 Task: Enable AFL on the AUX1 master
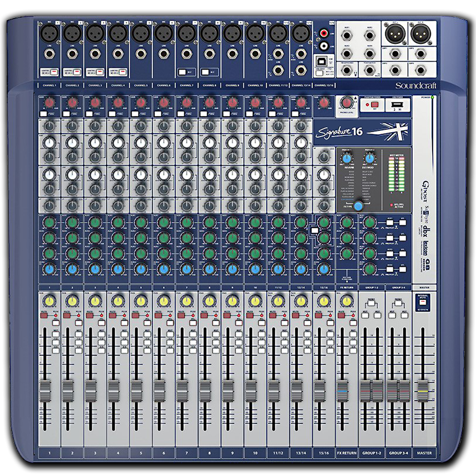tap(403, 222)
